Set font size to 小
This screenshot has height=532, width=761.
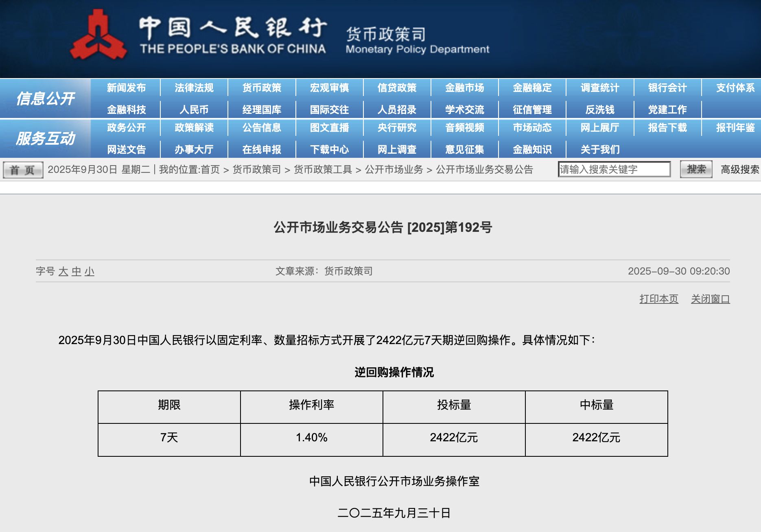pyautogui.click(x=89, y=271)
